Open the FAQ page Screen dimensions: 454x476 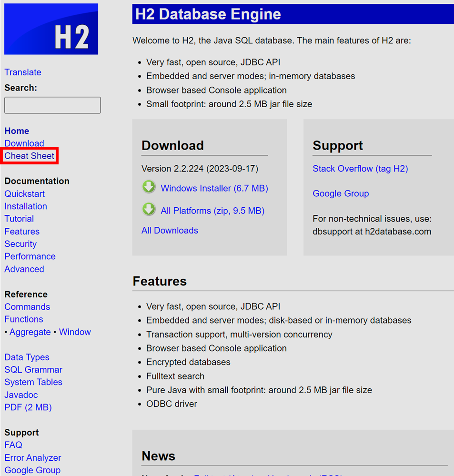tap(13, 445)
